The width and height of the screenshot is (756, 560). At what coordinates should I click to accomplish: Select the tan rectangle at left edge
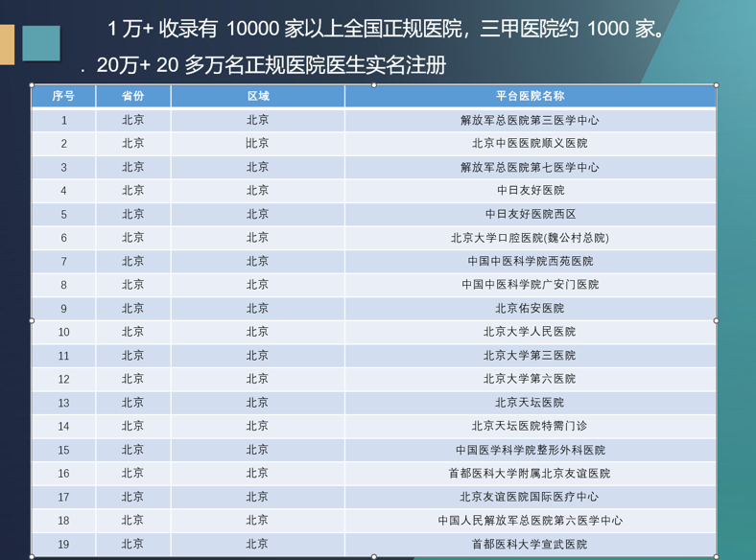(x=7, y=44)
